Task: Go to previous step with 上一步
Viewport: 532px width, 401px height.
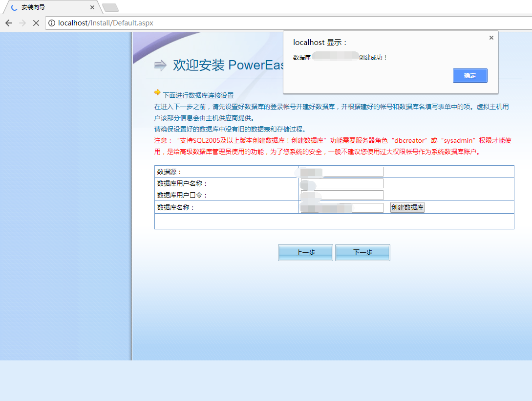Action: [x=305, y=252]
